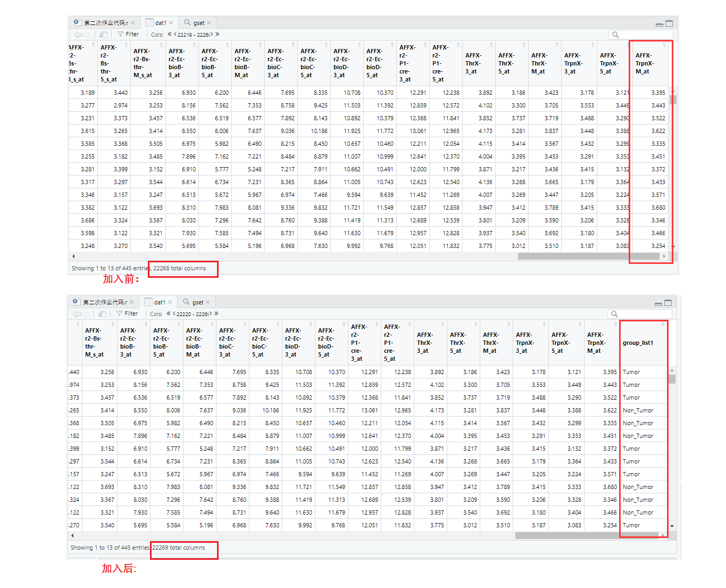Click the column range field 22220 in bottom viewer
Image resolution: width=726 pixels, height=588 pixels.
pos(193,314)
